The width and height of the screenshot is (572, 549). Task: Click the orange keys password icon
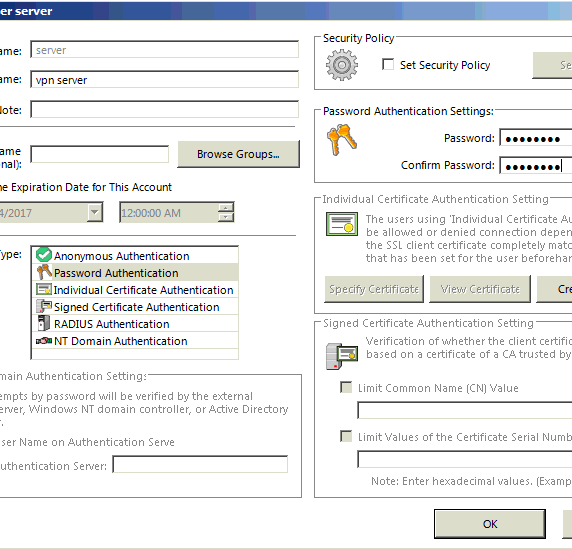[342, 140]
